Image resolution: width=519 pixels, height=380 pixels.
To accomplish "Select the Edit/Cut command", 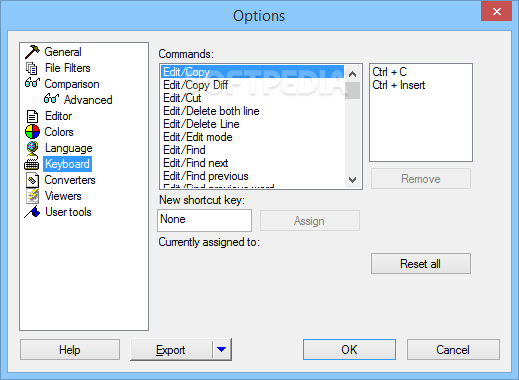I will pos(252,98).
